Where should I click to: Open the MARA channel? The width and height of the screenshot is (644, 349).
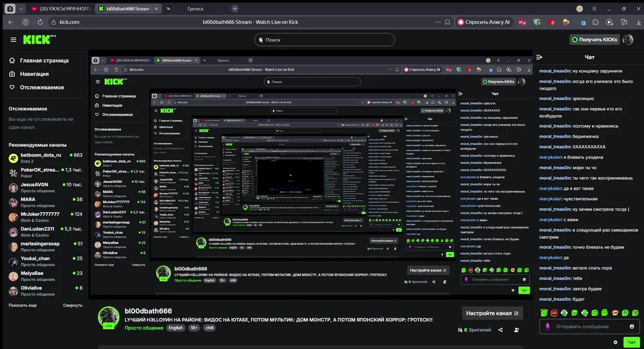coord(46,203)
